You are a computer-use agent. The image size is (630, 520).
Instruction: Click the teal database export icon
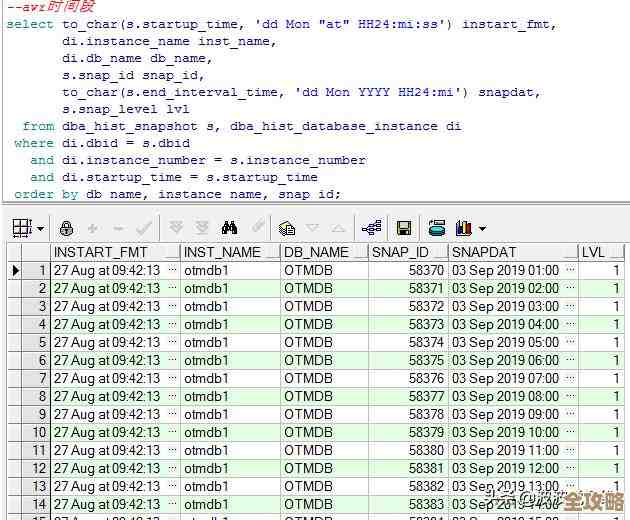click(x=436, y=228)
